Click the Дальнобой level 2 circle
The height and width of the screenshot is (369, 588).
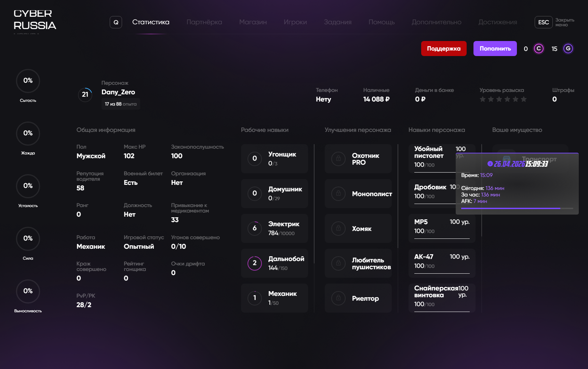tap(255, 263)
